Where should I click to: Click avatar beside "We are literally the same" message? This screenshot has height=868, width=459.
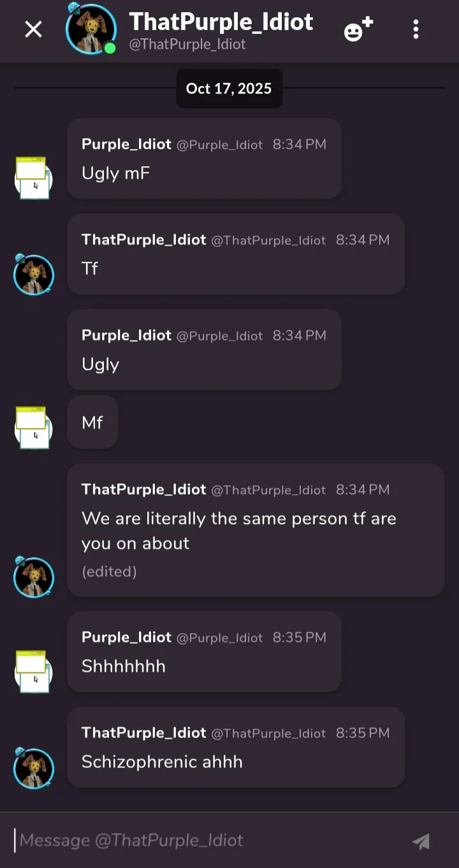pyautogui.click(x=33, y=577)
